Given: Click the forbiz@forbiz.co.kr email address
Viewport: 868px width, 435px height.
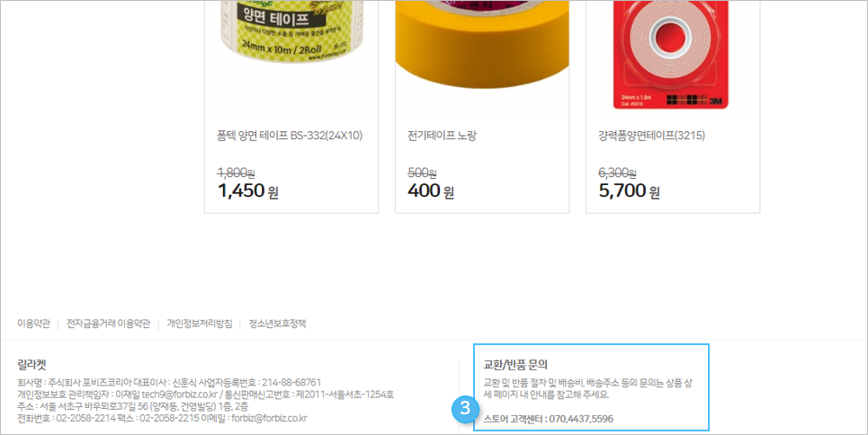Looking at the screenshot, I should click(x=269, y=419).
